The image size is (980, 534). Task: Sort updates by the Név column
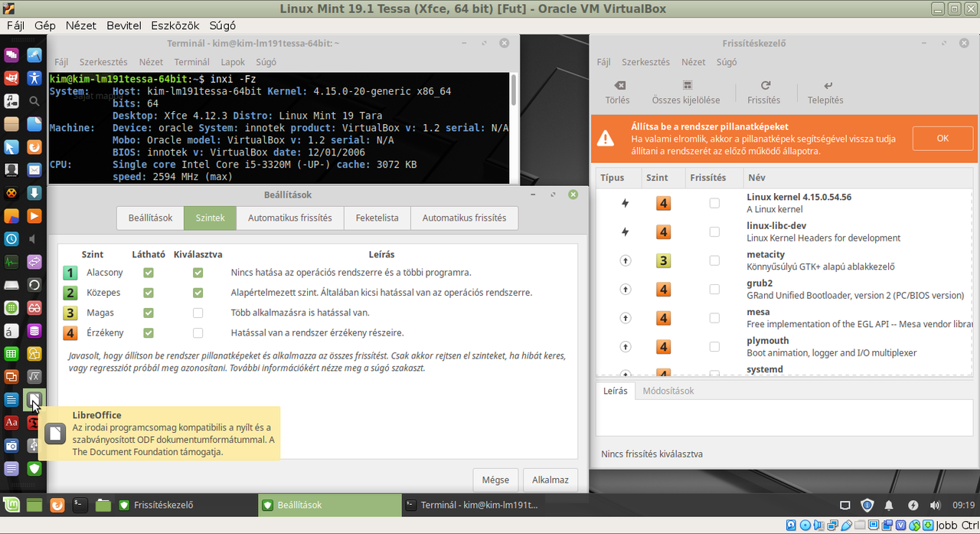pos(858,177)
